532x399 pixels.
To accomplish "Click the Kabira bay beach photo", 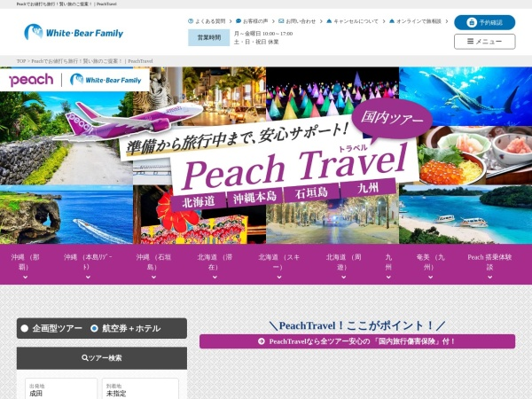I will pyautogui.click(x=465, y=215).
